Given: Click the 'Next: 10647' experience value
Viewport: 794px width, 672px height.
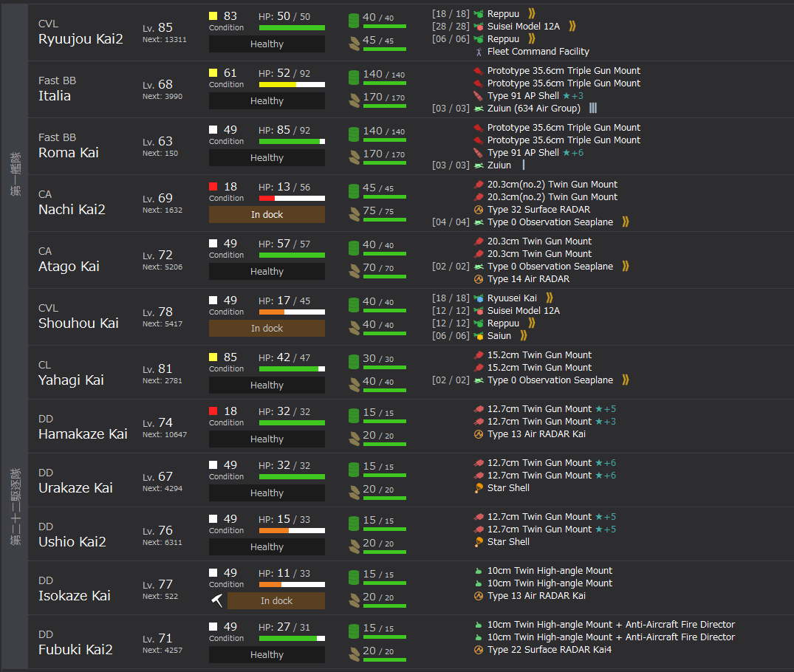Looking at the screenshot, I should [x=165, y=434].
